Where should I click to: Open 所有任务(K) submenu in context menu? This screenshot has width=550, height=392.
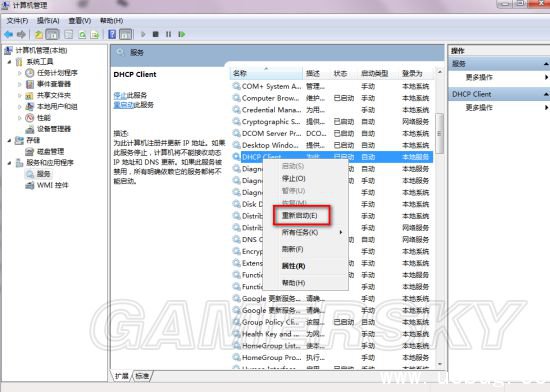305,232
